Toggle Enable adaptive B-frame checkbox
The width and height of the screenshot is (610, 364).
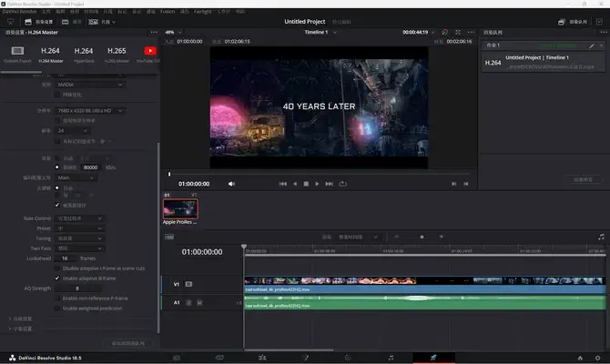[x=57, y=278]
